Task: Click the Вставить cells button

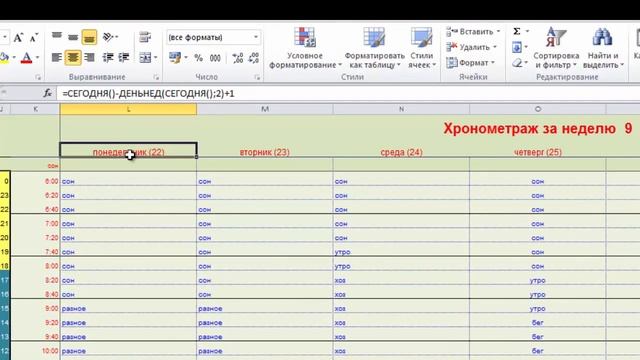Action: 473,31
